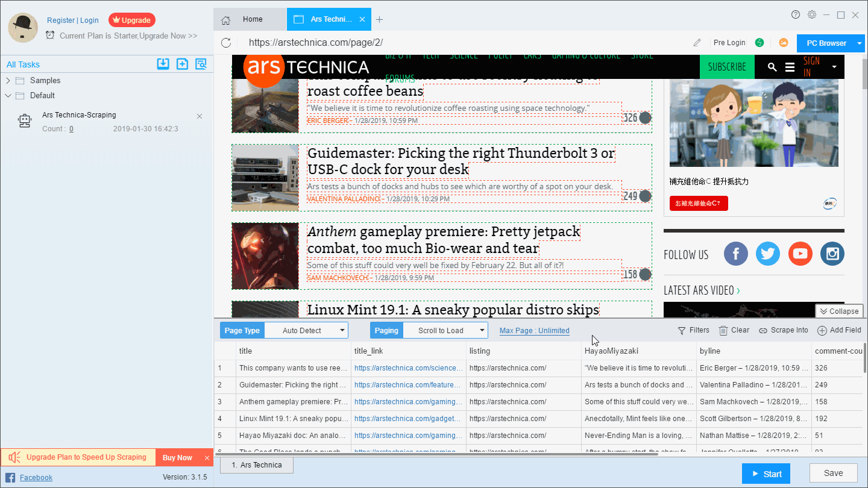Click the Facebook follow icon
The image size is (868, 488).
[x=736, y=254]
